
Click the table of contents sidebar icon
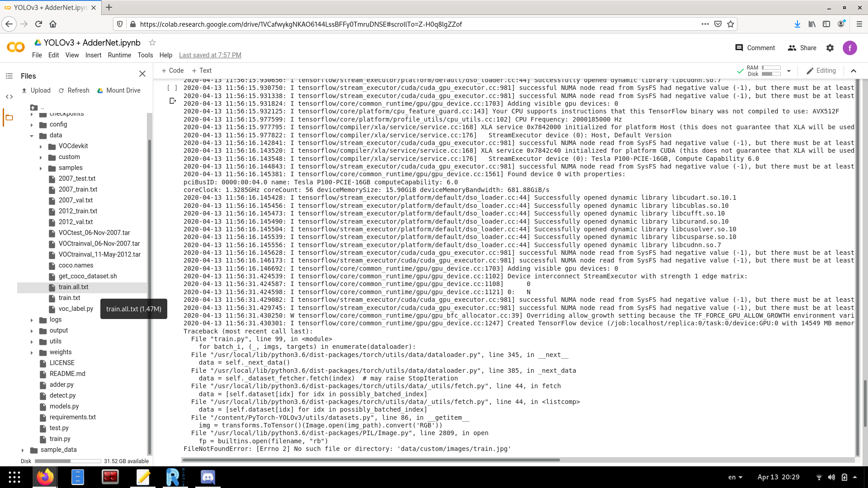pyautogui.click(x=9, y=76)
